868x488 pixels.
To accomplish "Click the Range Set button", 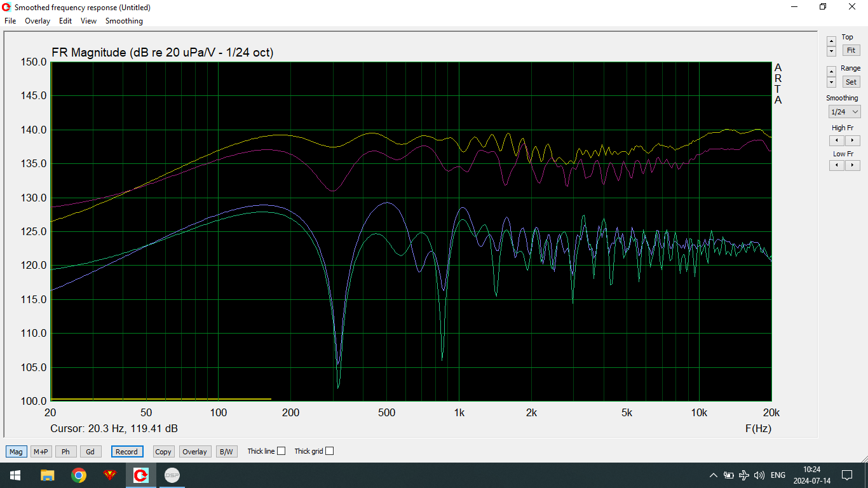I will [x=851, y=82].
